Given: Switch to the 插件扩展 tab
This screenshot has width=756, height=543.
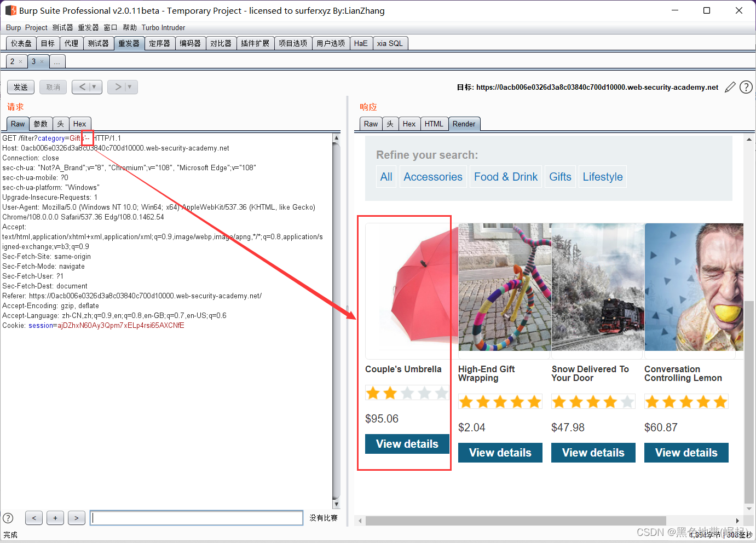Looking at the screenshot, I should [x=255, y=43].
